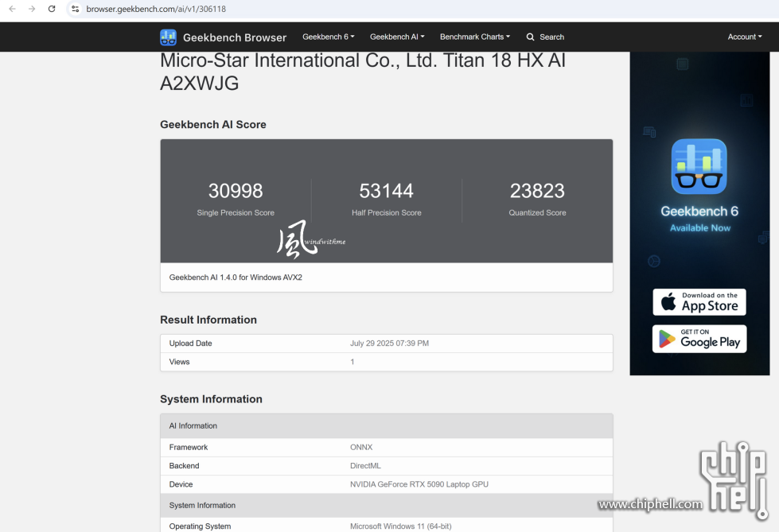Click the Single Precision Score label
This screenshot has height=532, width=779.
click(236, 212)
